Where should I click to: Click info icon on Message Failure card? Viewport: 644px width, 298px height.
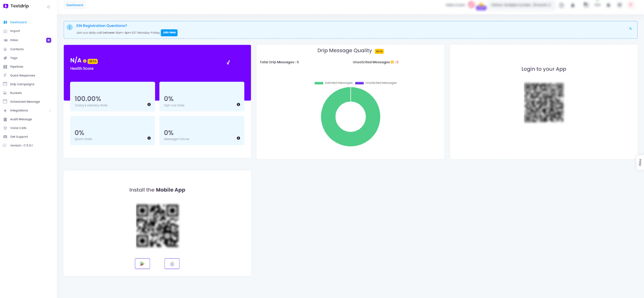click(x=238, y=138)
